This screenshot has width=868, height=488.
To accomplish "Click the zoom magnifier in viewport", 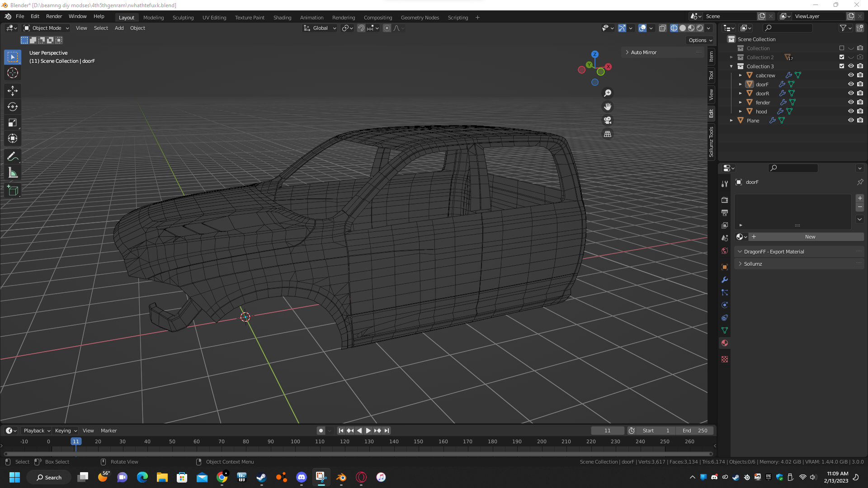I will click(608, 93).
